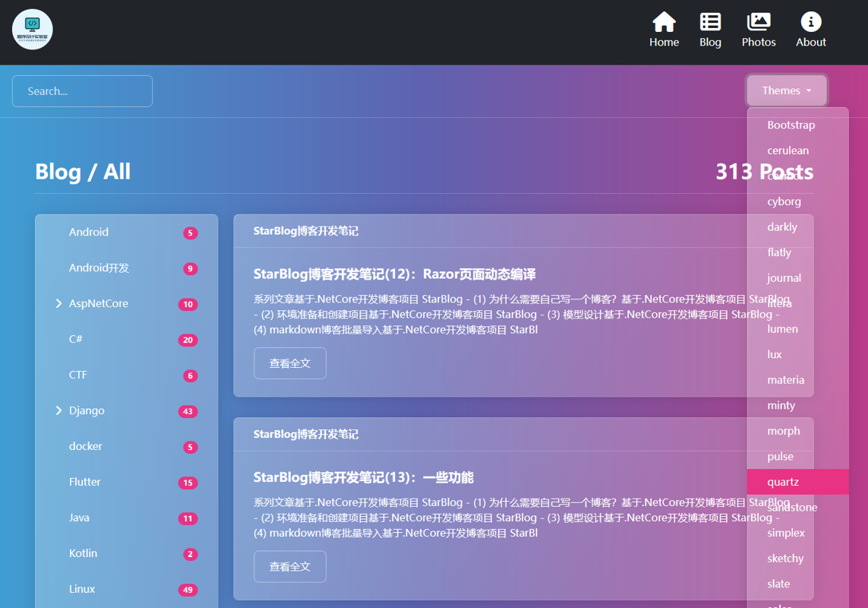Switch to the cyborg theme
868x608 pixels.
click(x=797, y=201)
